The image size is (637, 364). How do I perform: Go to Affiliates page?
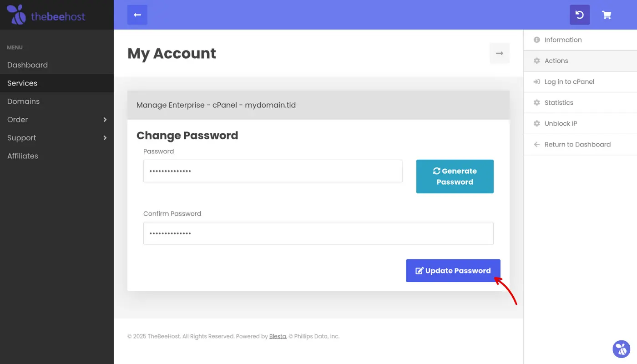23,156
